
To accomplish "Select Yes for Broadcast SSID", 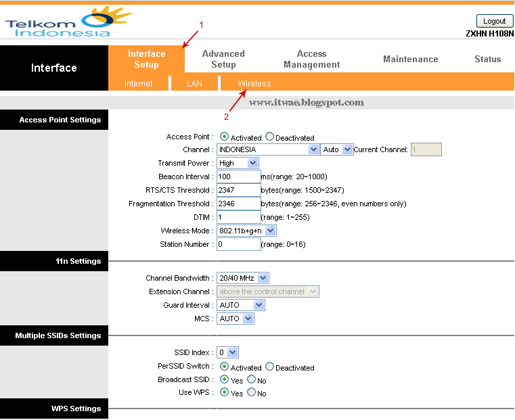I will click(x=224, y=379).
